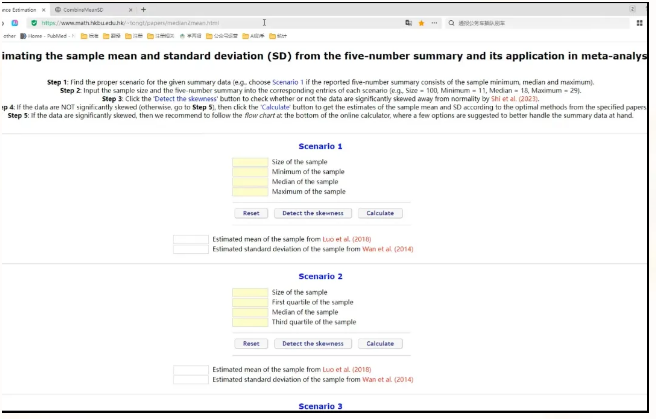Viewport: 656px width, 419px height.
Task: Open the Shi et al. (2023) reference link
Action: point(514,99)
